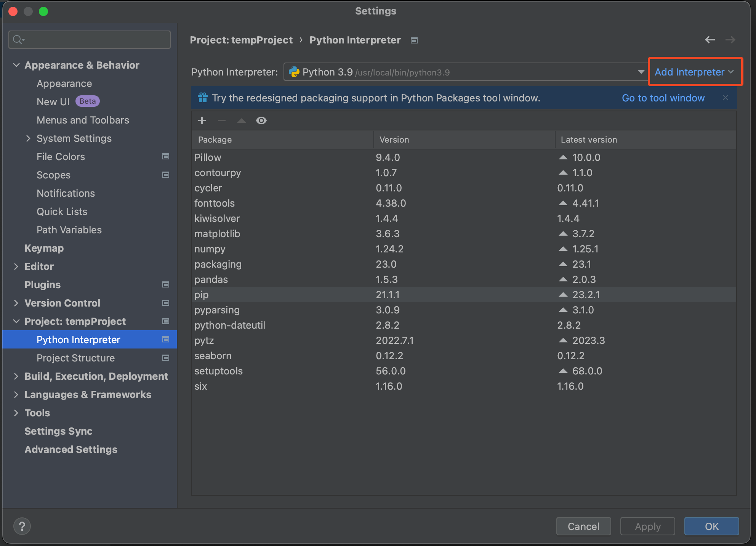
Task: Click marker icon beside Project Structure
Action: point(166,358)
